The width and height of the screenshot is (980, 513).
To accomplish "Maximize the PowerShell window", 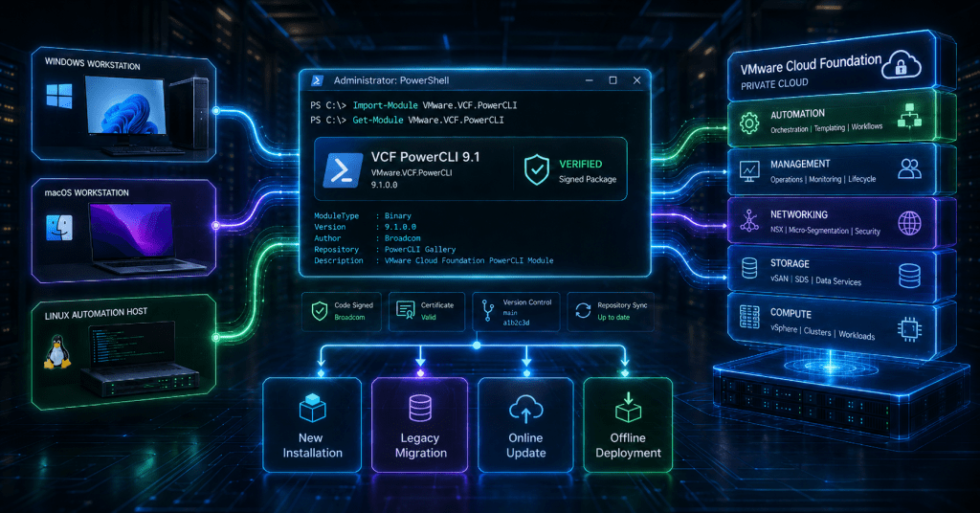I will pyautogui.click(x=613, y=80).
